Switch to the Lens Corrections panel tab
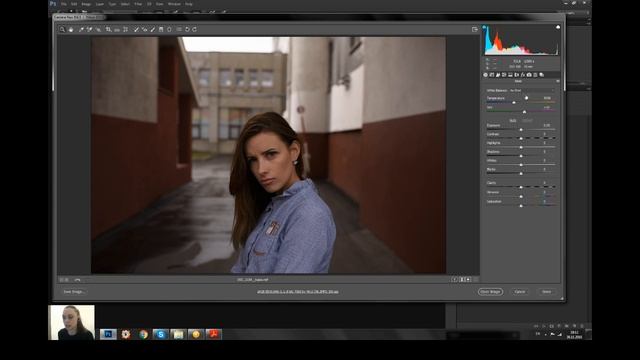The image size is (640, 360). pyautogui.click(x=517, y=75)
